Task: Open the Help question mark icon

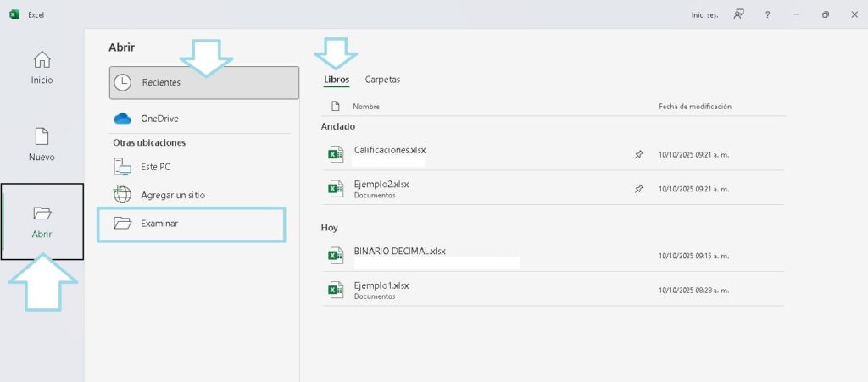Action: pos(767,14)
